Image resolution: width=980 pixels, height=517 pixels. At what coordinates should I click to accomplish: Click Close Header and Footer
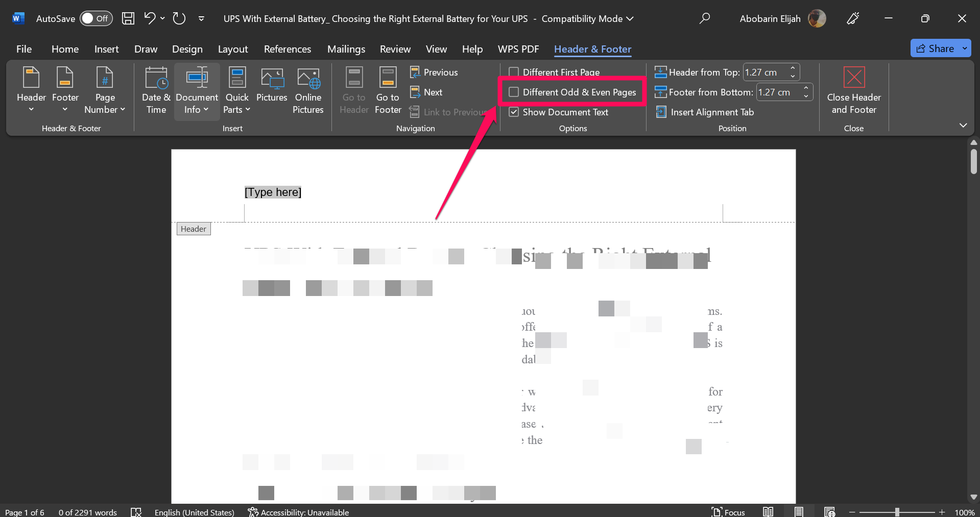tap(853, 90)
